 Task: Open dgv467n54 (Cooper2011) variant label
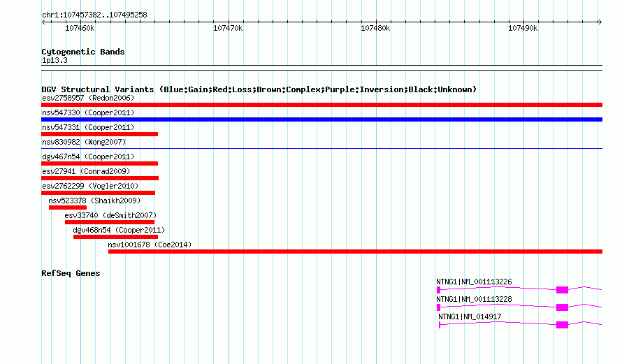88,156
